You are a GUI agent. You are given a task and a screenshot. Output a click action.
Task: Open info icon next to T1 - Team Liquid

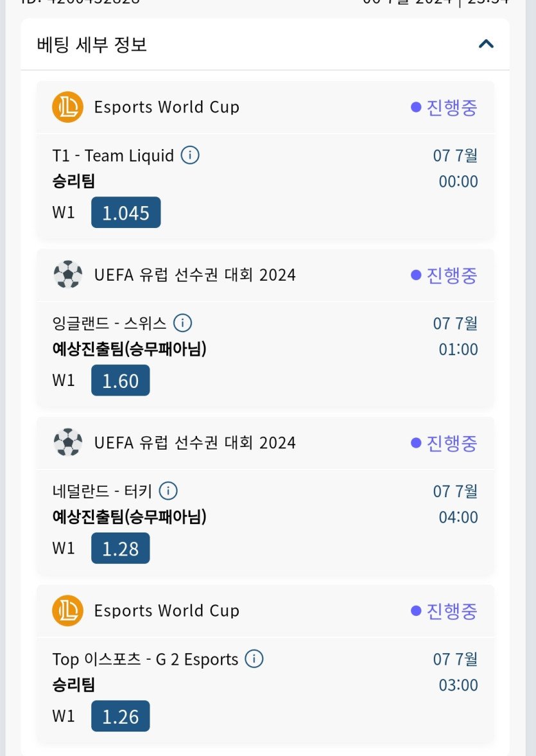190,155
